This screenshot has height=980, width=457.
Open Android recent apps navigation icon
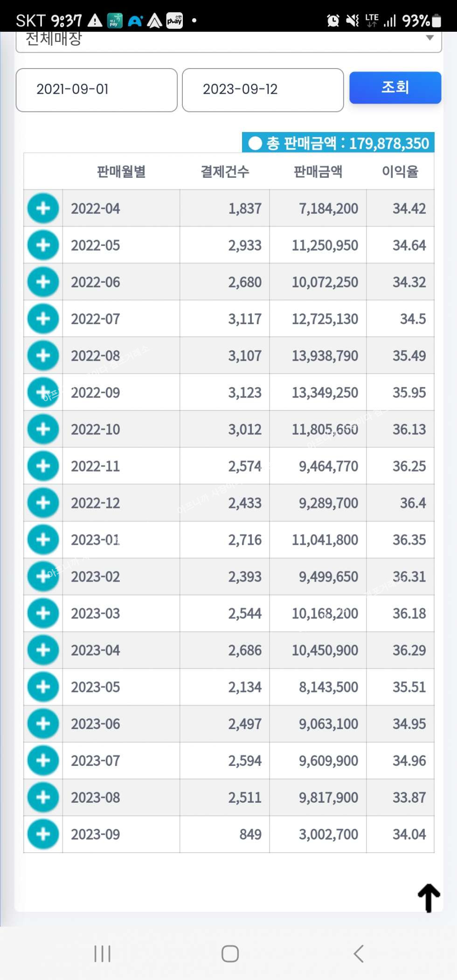(x=102, y=953)
